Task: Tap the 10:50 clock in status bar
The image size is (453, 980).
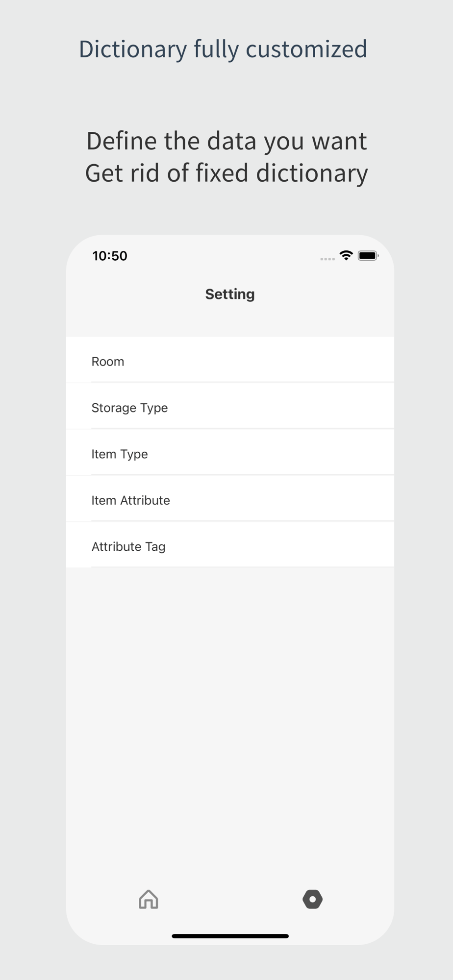Action: pyautogui.click(x=110, y=256)
